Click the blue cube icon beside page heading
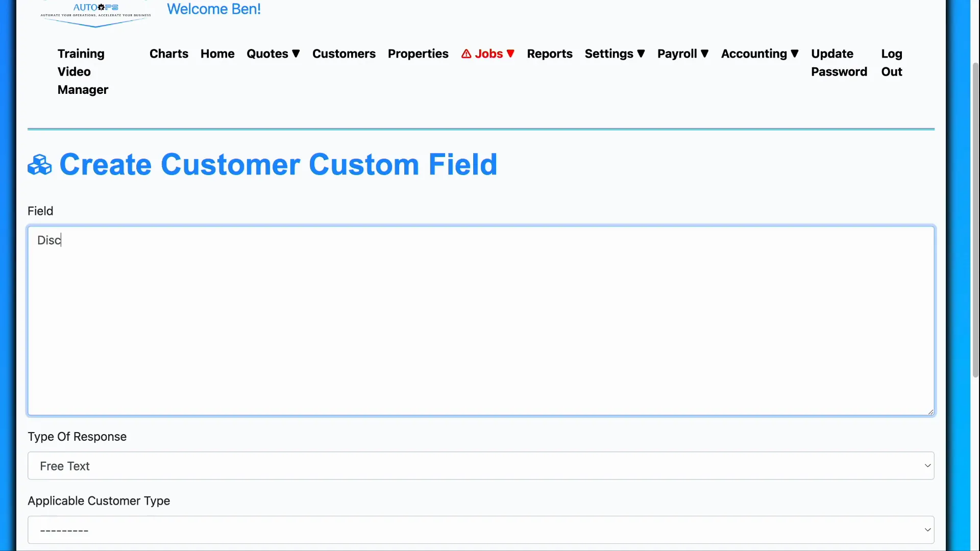Viewport: 980px width, 551px height. coord(39,164)
